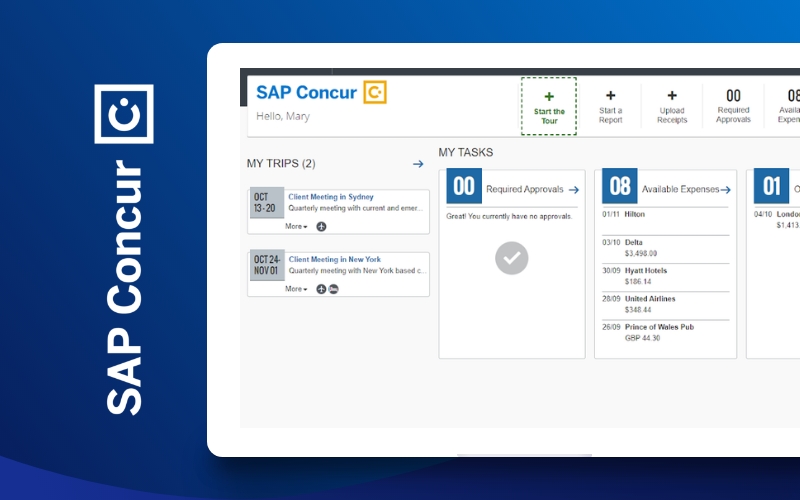
Task: Click the SAP Concur logo icon in header
Action: pyautogui.click(x=375, y=92)
